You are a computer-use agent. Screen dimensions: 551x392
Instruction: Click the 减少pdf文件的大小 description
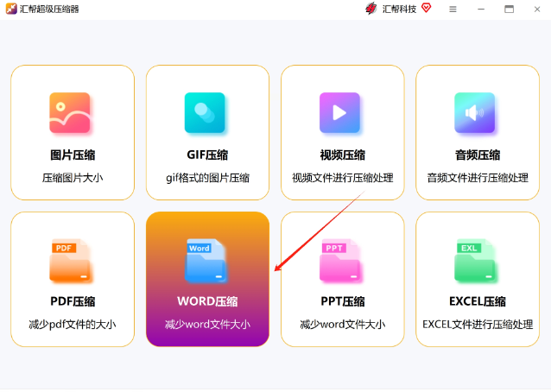[x=73, y=325]
